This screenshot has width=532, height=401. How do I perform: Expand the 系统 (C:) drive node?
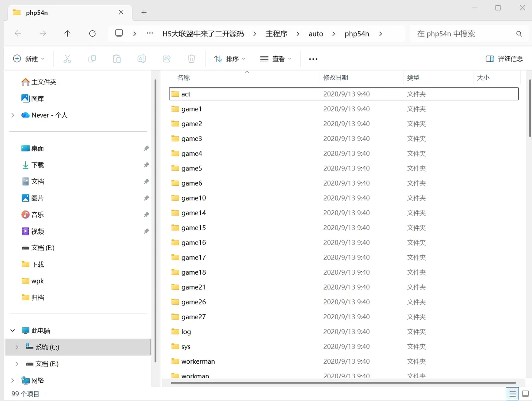click(x=17, y=347)
